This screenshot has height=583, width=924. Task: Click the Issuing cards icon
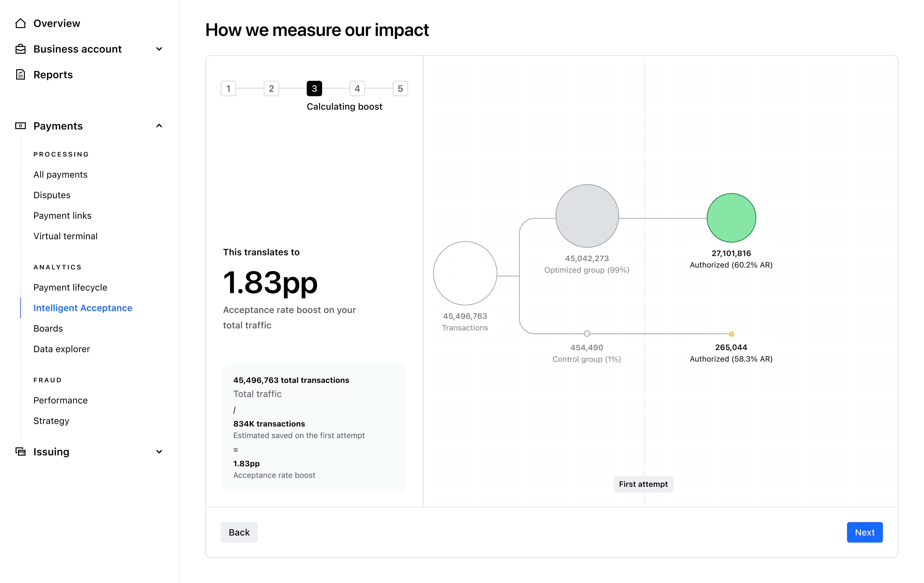click(x=20, y=452)
